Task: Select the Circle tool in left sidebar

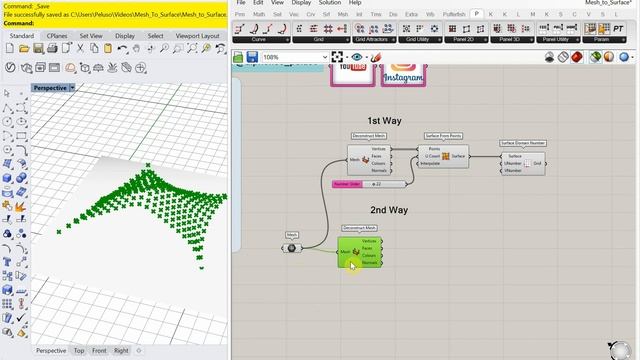Action: [7, 122]
